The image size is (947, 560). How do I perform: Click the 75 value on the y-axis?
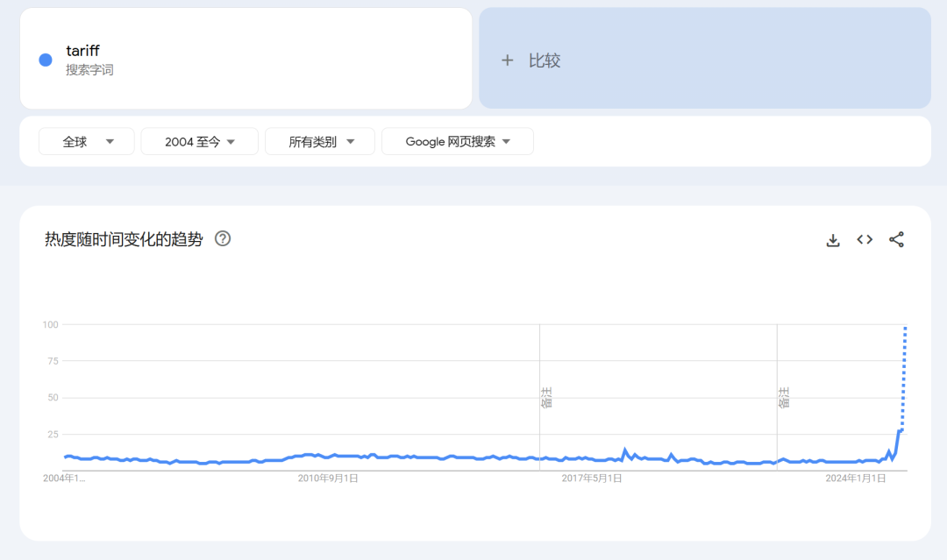(x=53, y=361)
